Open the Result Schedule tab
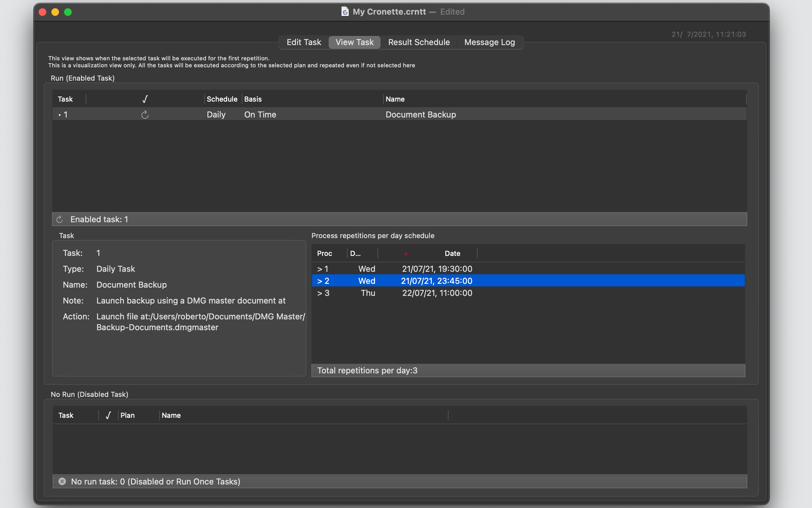This screenshot has height=508, width=812. (x=419, y=42)
